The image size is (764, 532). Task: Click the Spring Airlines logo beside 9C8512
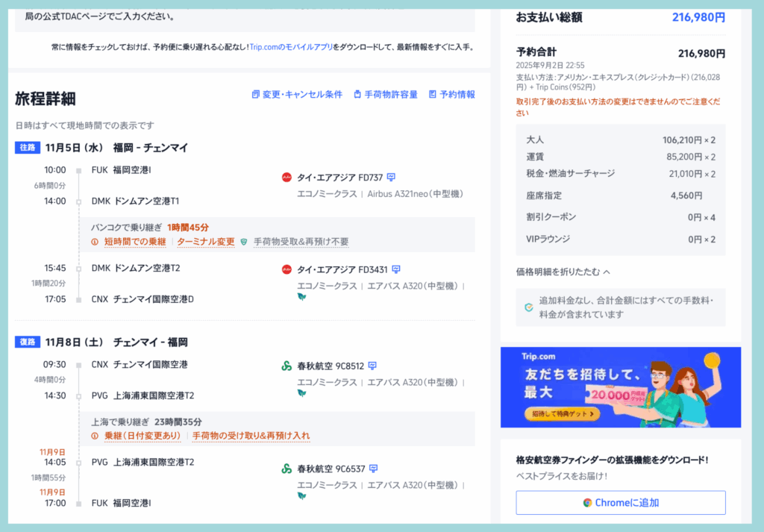(286, 366)
